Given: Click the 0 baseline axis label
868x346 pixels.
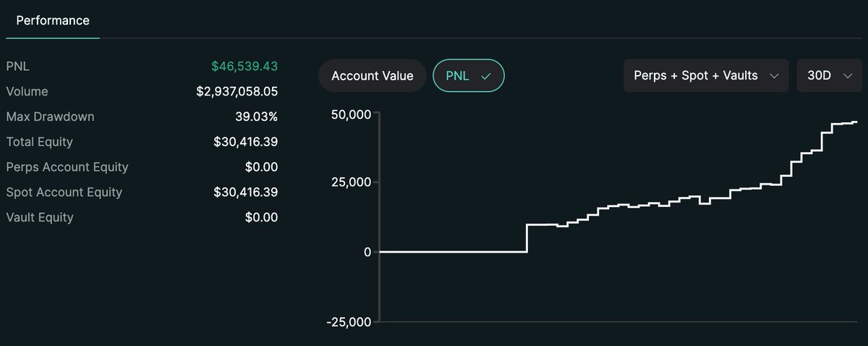Looking at the screenshot, I should pyautogui.click(x=367, y=252).
